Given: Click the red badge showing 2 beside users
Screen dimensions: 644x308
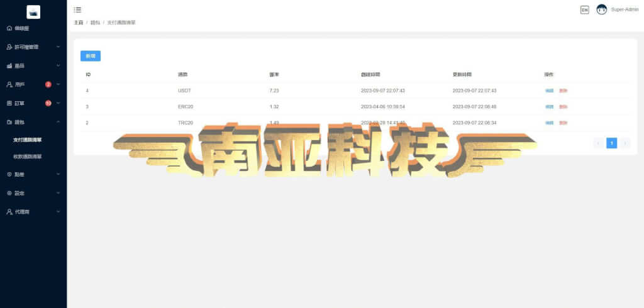Looking at the screenshot, I should point(48,85).
